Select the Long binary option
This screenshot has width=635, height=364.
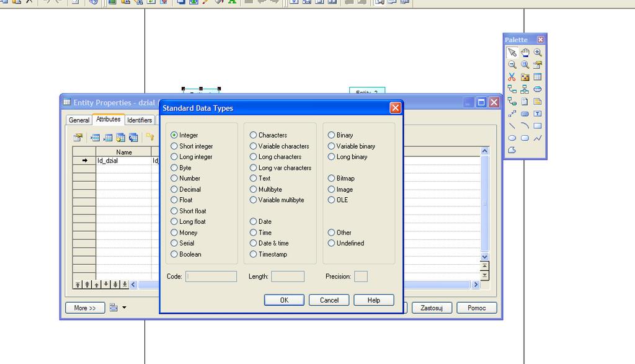348,157
